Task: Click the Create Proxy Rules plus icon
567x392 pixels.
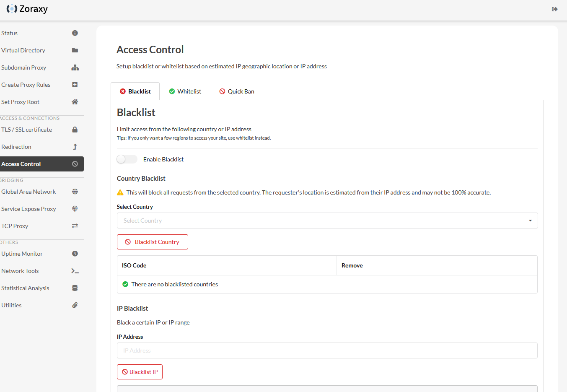Action: tap(75, 85)
